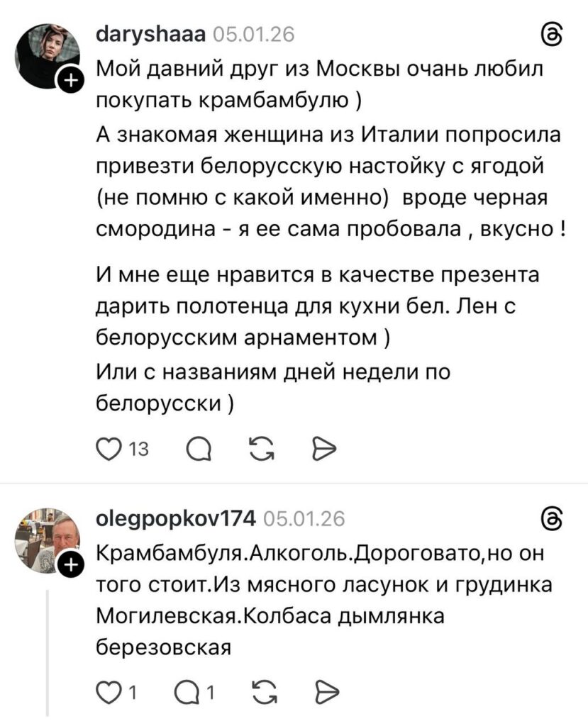
Task: Click the Threads logo on olegpopkov174's post
Action: coord(552,520)
